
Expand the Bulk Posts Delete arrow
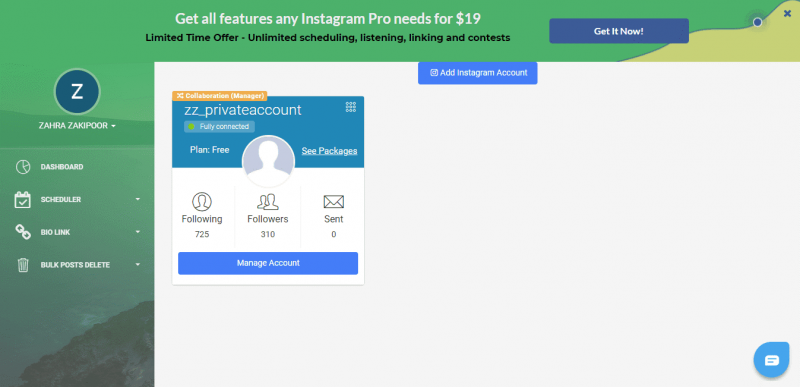138,265
